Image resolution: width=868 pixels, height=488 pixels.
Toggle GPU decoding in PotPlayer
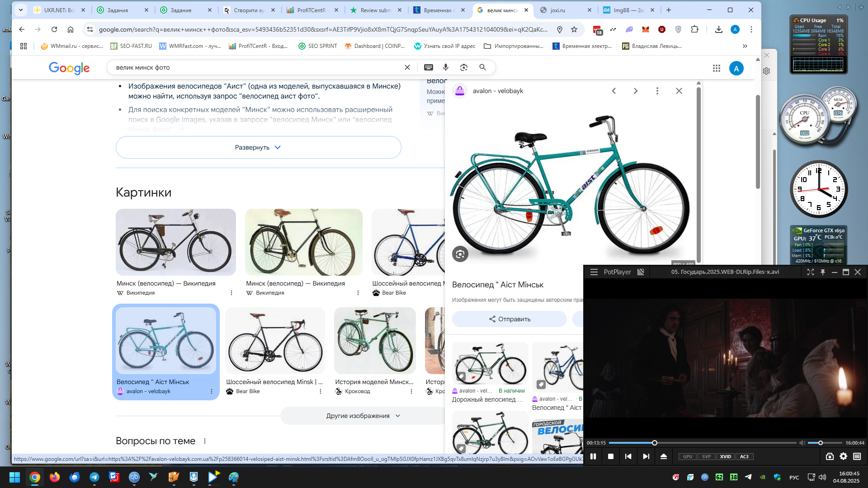tap(688, 456)
